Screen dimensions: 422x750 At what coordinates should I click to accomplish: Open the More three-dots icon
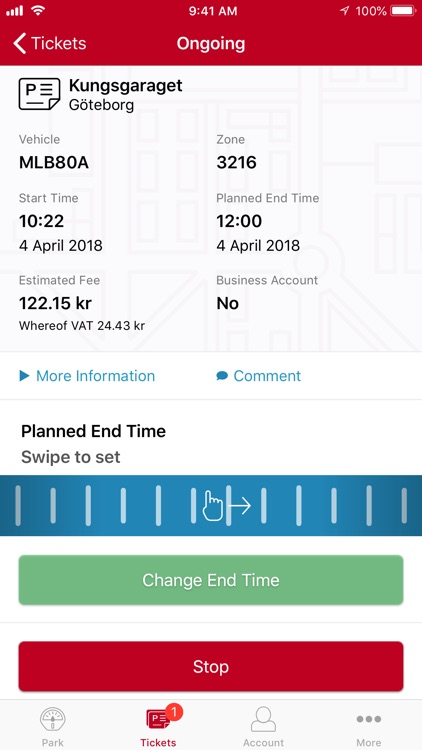[x=368, y=719]
